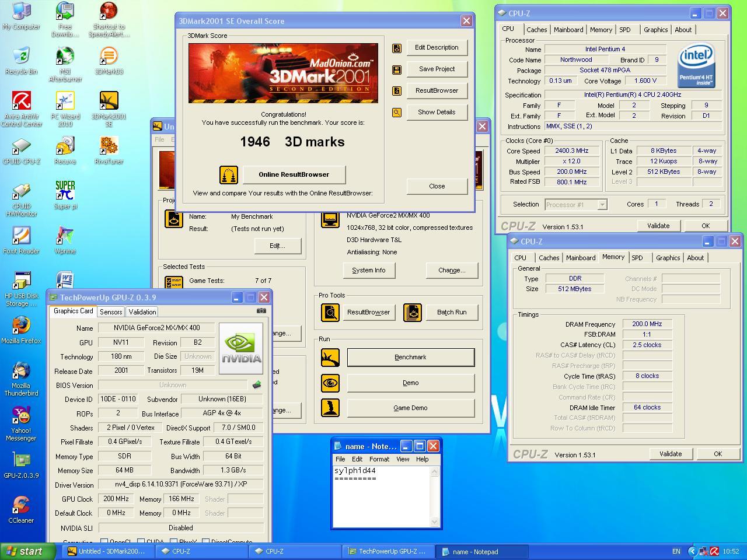
Task: Launch 3DMark2001 SE desktop shortcut
Action: click(x=109, y=110)
